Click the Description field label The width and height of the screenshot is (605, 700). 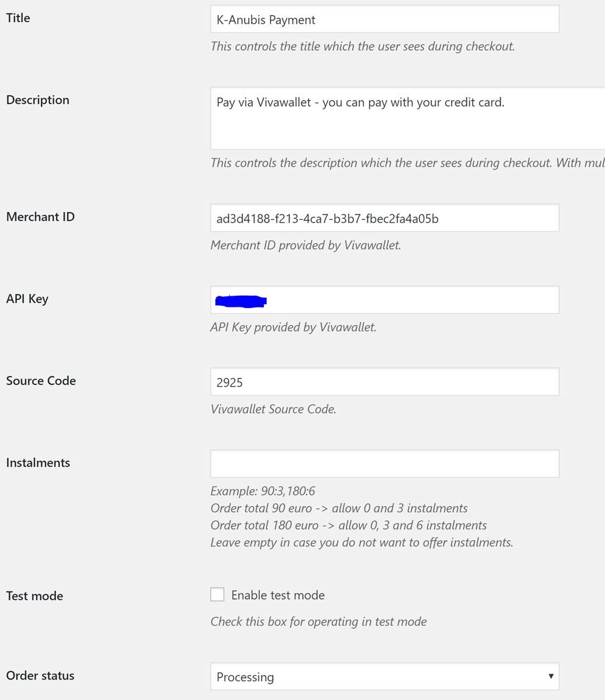pyautogui.click(x=37, y=99)
